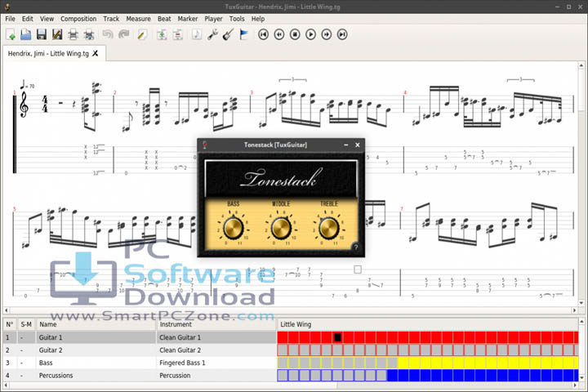The height and width of the screenshot is (392, 588).
Task: Close the Little Wing.tg tab
Action: coord(96,53)
